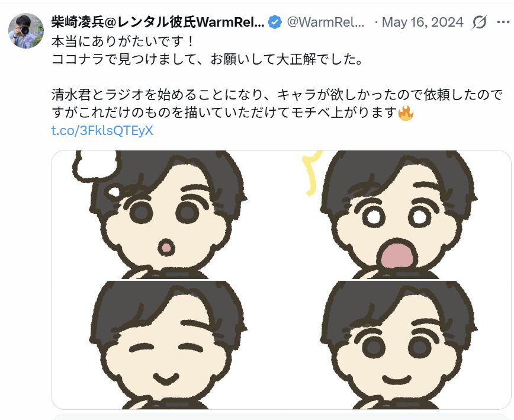Follow the t.co/3FklsQTEyX link

coord(102,130)
